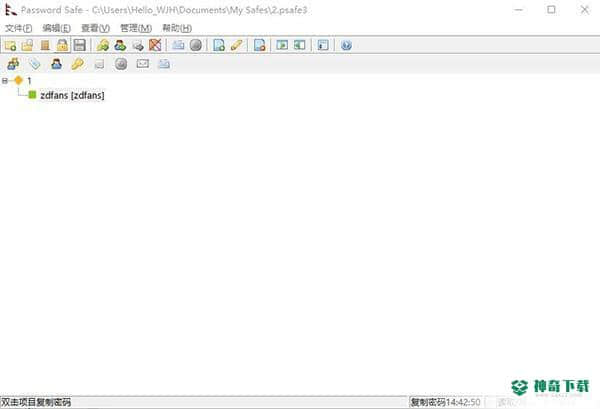
Task: Pick the title tag drag icon
Action: (35, 64)
